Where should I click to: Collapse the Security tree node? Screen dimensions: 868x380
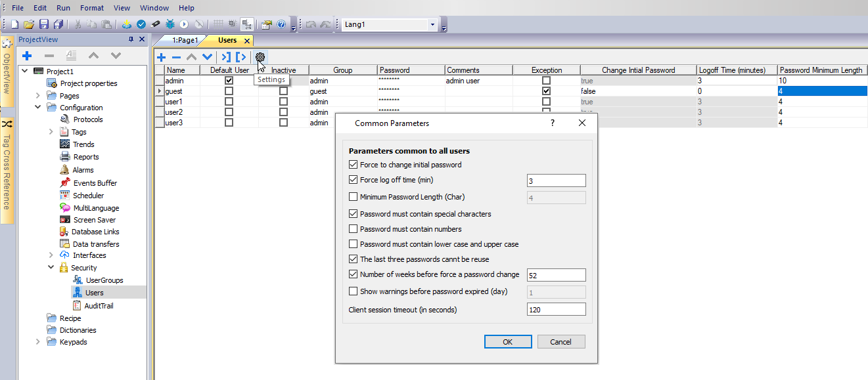pos(51,268)
